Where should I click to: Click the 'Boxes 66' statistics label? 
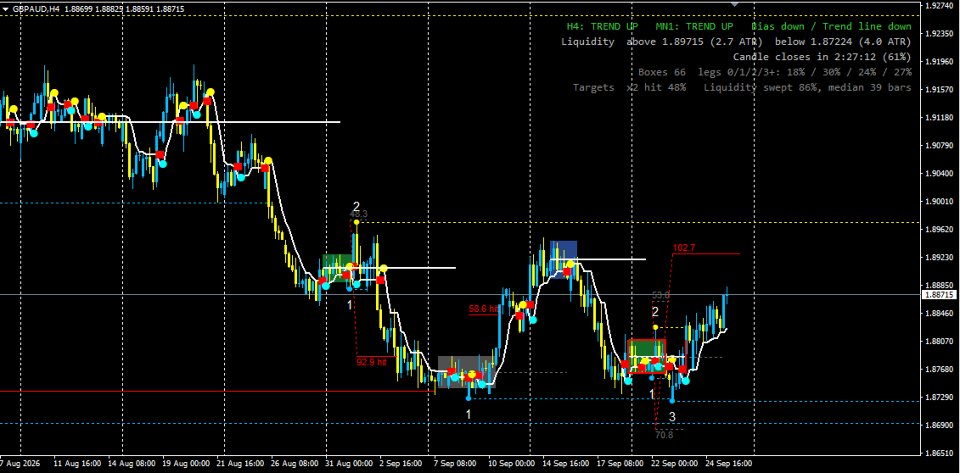662,72
